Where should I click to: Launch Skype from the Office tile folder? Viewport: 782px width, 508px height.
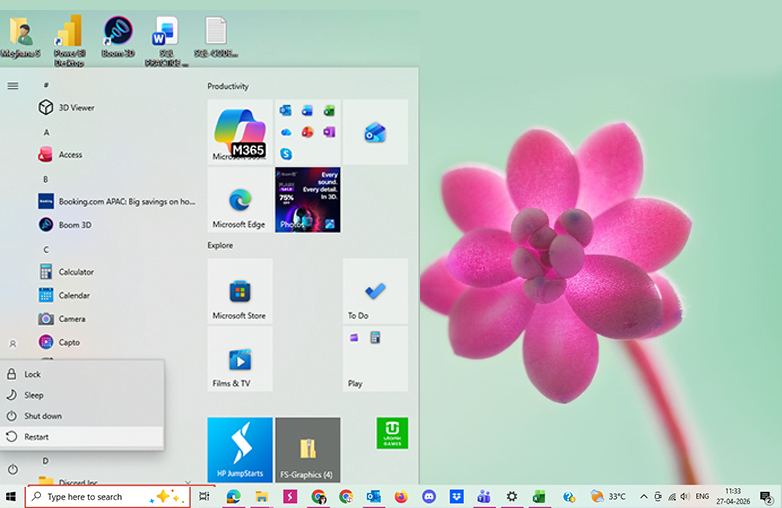[x=286, y=154]
